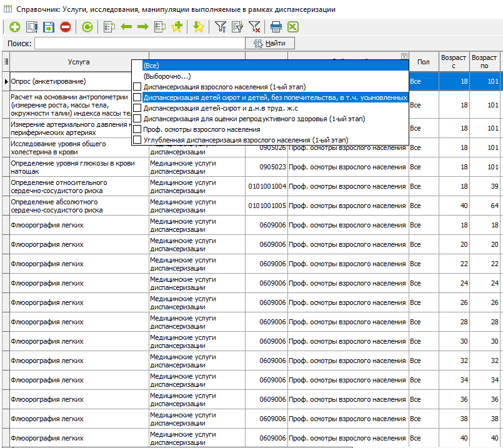Choose '(Выборочно...)' in filter list
Viewport: 503px width, 448px height.
tap(167, 76)
